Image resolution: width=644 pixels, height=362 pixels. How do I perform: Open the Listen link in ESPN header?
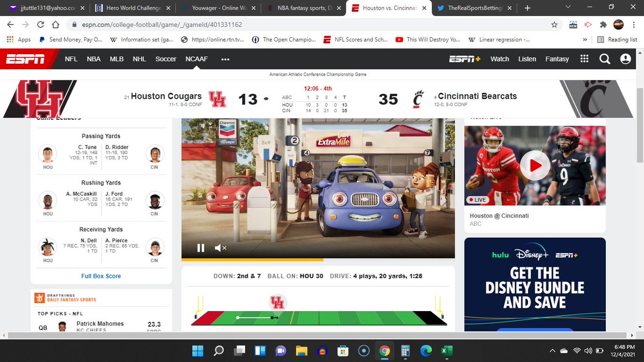pos(527,59)
